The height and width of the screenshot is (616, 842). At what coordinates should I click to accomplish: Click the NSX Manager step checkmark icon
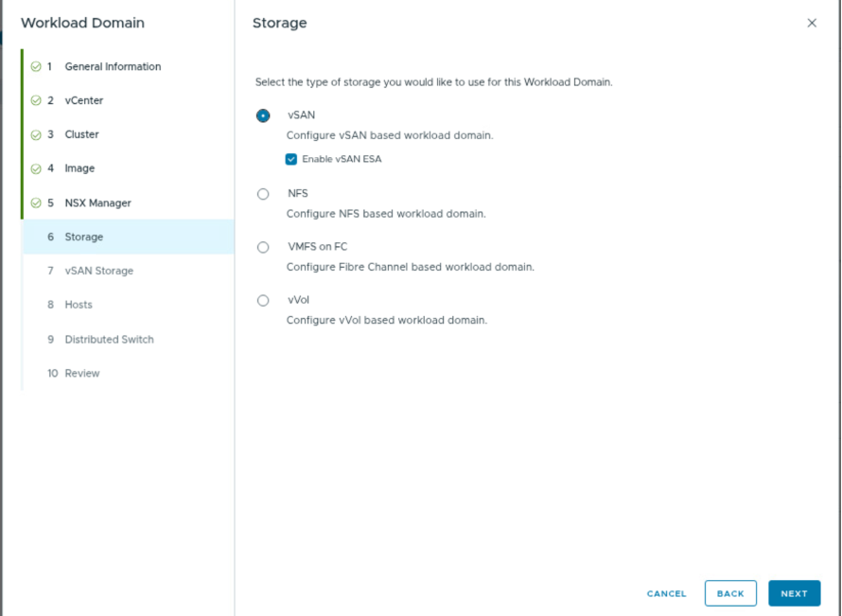point(36,203)
